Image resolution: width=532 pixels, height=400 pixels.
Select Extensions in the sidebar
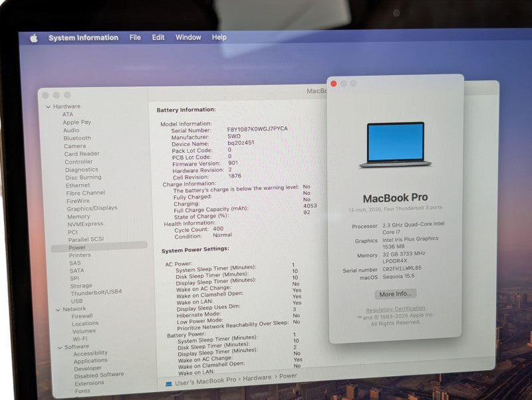point(90,383)
